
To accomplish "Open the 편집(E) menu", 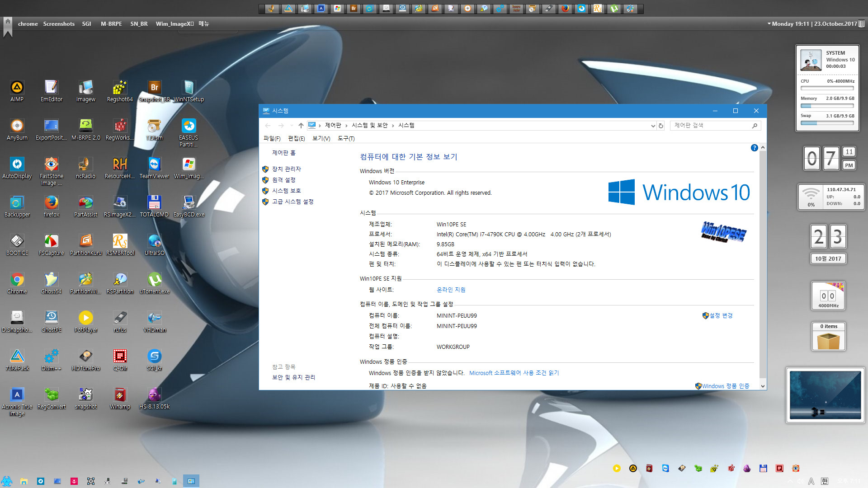I will click(296, 138).
